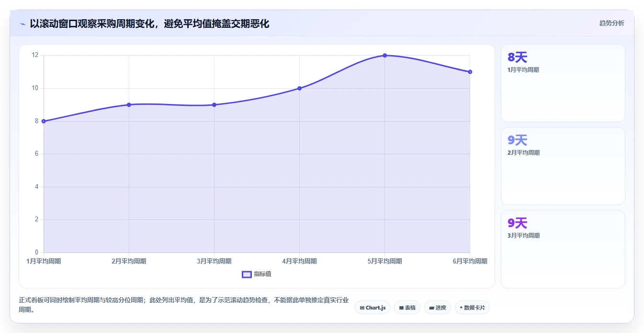Viewport: 644px width, 333px height.
Task: Click the footnote starting 正式看板可同时绘制
Action: (184, 305)
